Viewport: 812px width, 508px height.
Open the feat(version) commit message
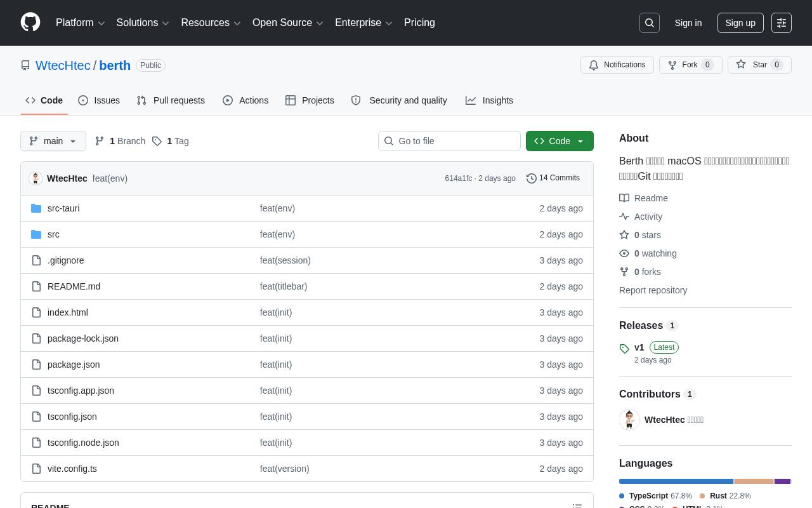point(285,469)
